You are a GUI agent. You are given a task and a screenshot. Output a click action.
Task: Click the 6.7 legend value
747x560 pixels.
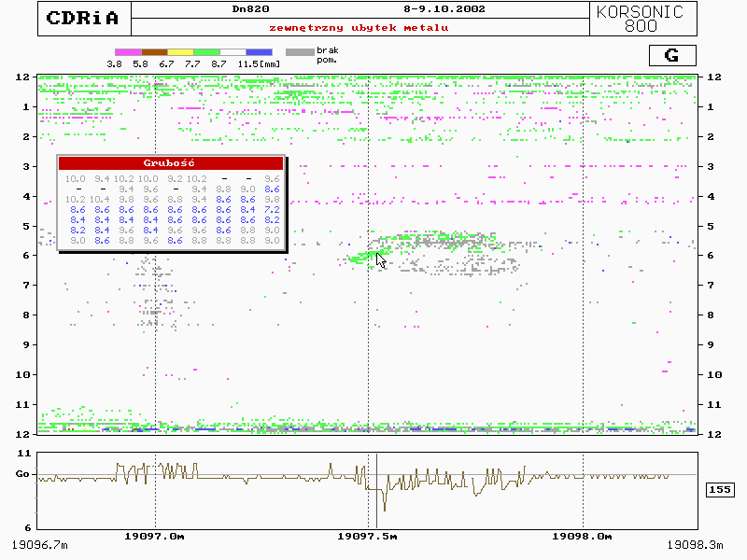166,63
